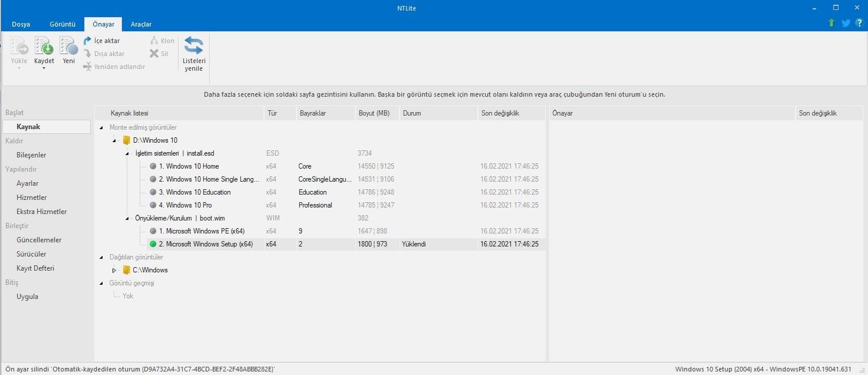The image size is (868, 375).
Task: Click gray status dot of Windows PE
Action: (x=153, y=231)
